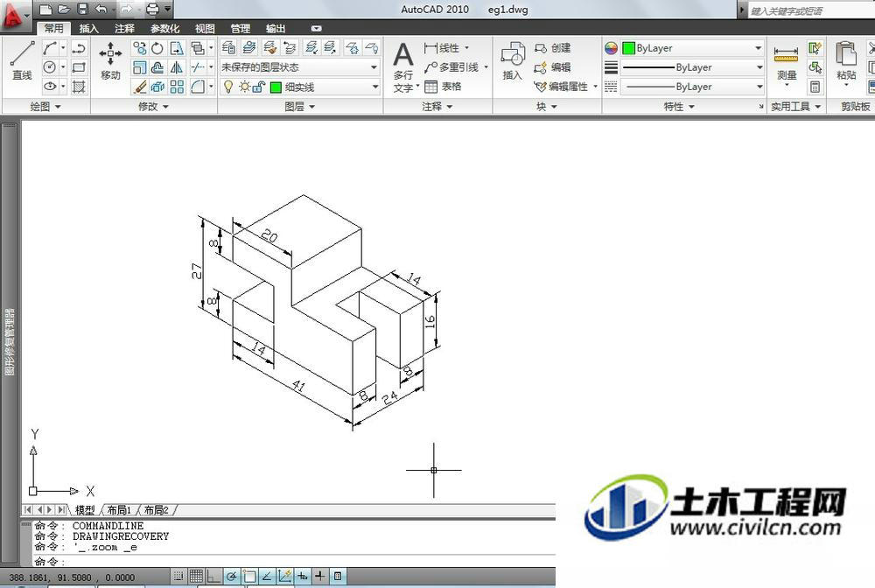Viewport: 875px width, 588px height.
Task: Switch to the 视图 ribbon tab
Action: coord(205,28)
